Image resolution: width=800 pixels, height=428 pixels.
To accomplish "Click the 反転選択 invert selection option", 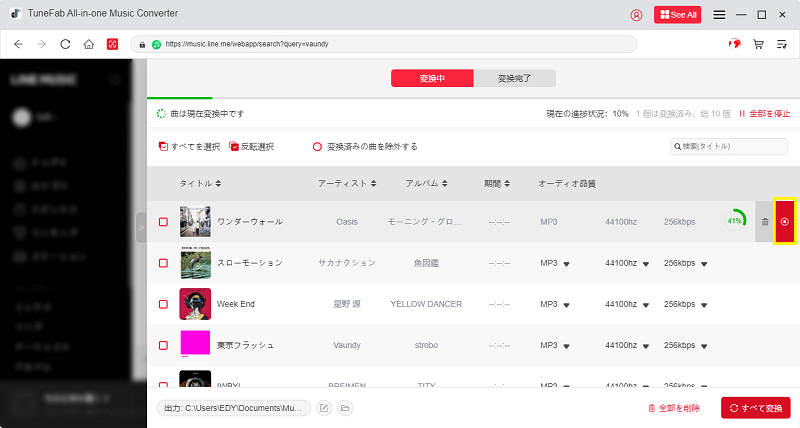I will coord(252,147).
